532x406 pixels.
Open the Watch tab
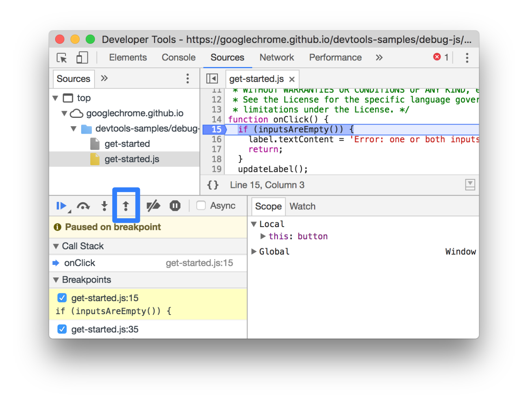pos(302,206)
